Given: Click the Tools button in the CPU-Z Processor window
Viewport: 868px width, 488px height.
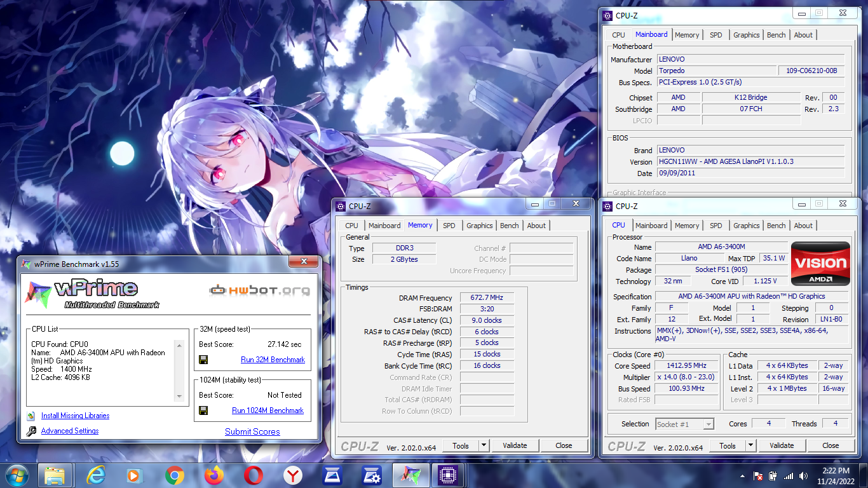Looking at the screenshot, I should (x=728, y=445).
